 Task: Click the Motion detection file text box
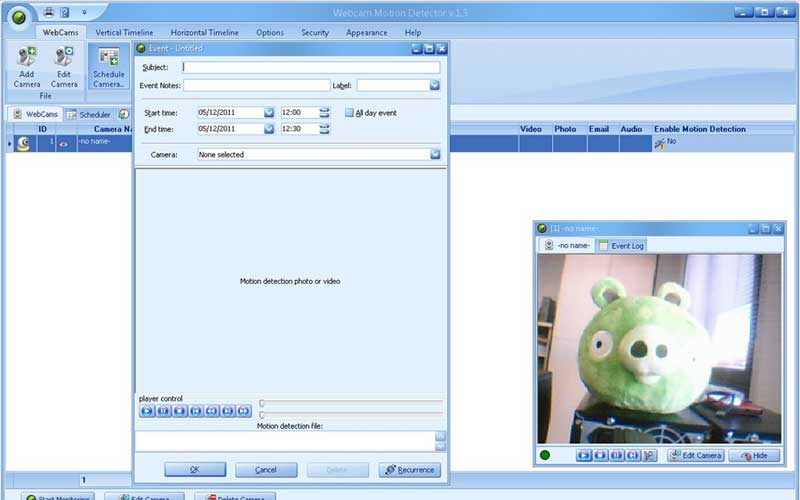(285, 441)
